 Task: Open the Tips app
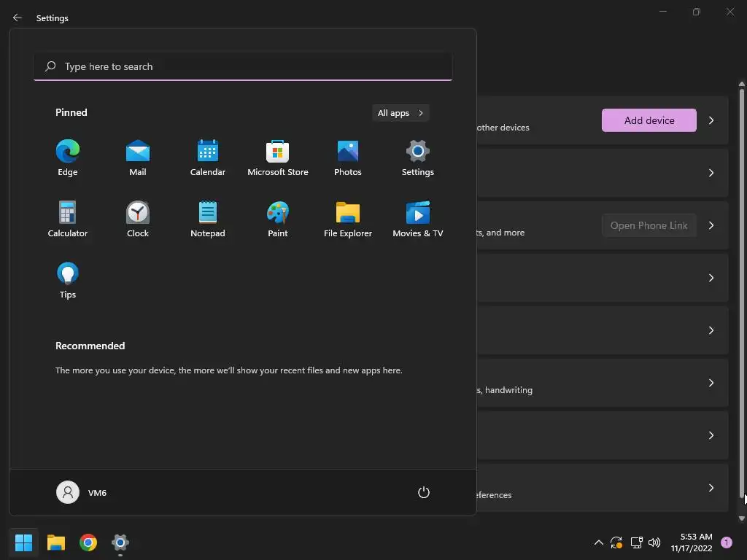(x=68, y=281)
